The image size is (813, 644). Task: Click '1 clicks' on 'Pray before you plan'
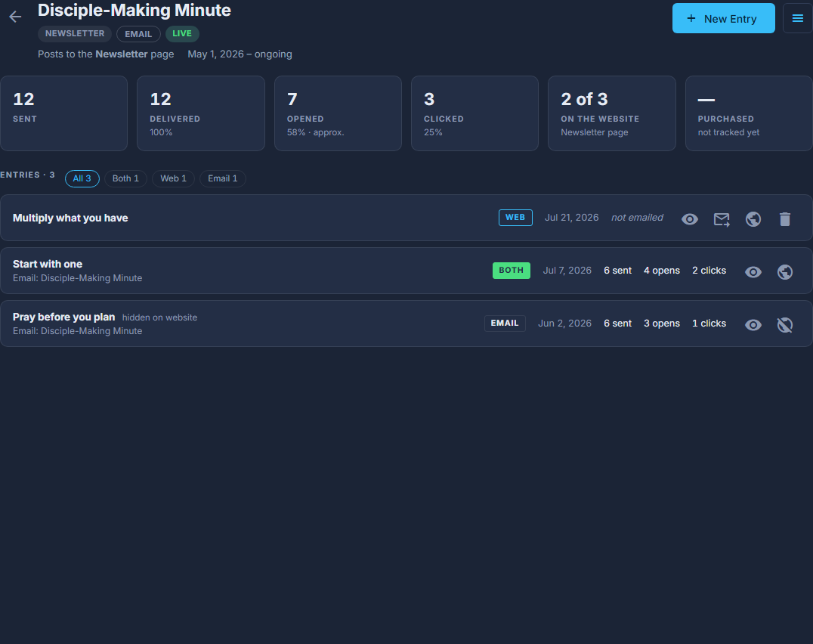coord(709,324)
